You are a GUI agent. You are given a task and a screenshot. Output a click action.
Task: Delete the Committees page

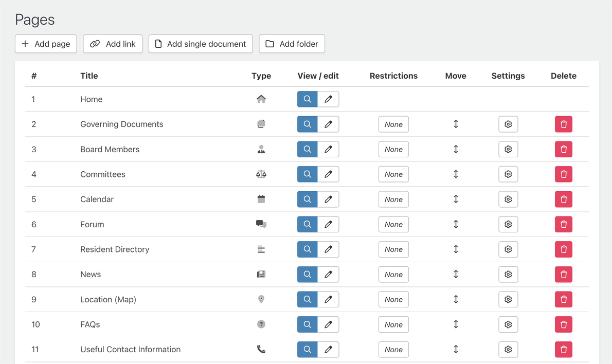[563, 174]
